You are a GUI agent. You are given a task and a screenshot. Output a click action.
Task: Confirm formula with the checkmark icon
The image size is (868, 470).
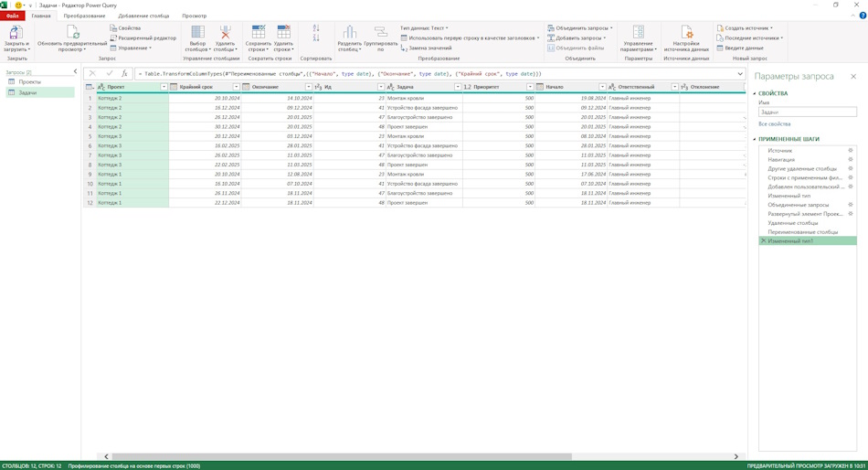click(x=109, y=73)
